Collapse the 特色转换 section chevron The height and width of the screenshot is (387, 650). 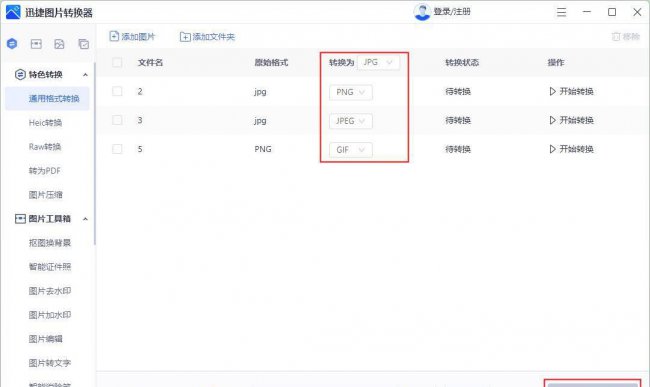85,75
